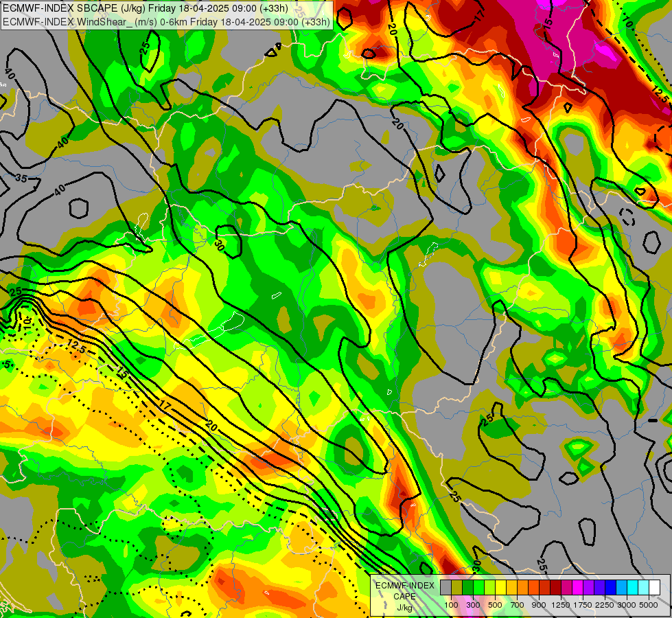Click the 700 value in the legend scale
The image size is (672, 618).
click(518, 605)
